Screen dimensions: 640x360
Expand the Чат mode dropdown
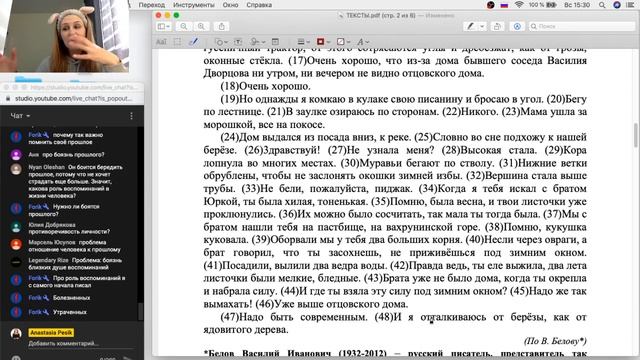click(20, 116)
